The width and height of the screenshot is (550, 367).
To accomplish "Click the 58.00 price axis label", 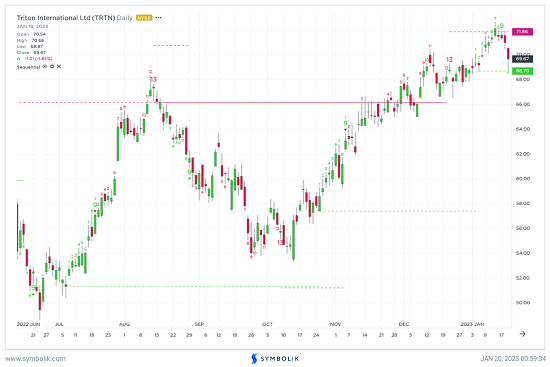I will (x=523, y=203).
